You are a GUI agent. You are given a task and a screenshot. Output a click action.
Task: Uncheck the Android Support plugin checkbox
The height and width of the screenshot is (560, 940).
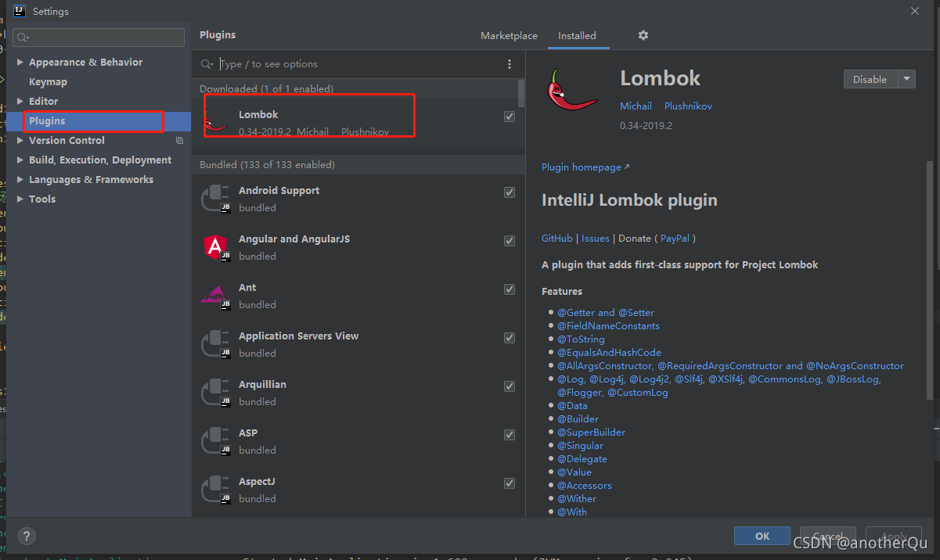pos(510,192)
